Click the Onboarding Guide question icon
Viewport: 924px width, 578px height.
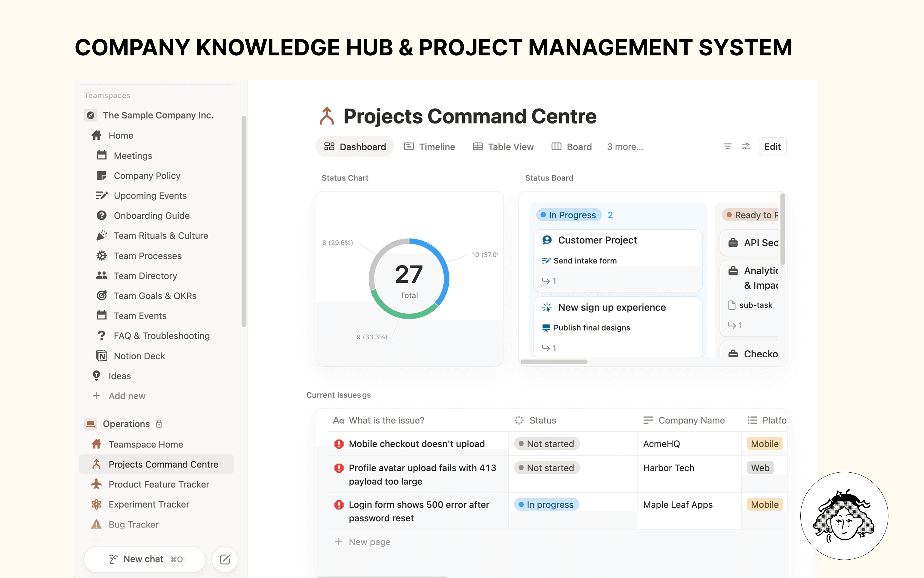[x=102, y=216]
